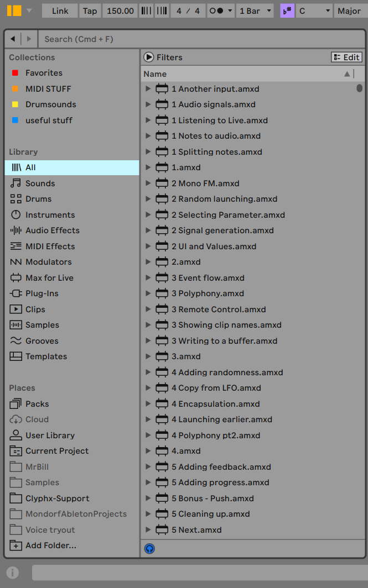
Task: Click the Link button
Action: pyautogui.click(x=60, y=11)
